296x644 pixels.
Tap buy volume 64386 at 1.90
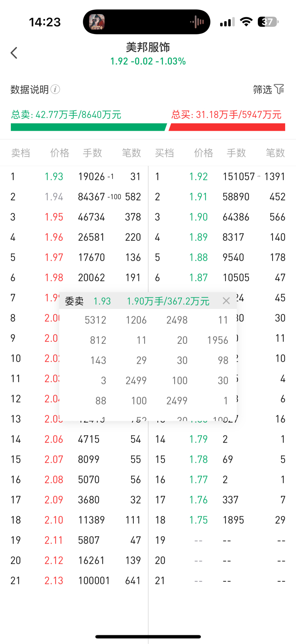tap(236, 217)
